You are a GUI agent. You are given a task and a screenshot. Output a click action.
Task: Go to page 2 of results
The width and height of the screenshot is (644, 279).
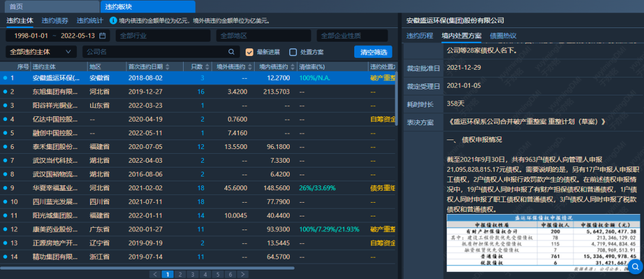coord(180,274)
